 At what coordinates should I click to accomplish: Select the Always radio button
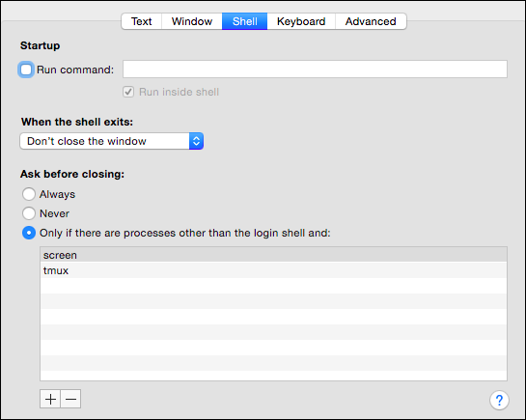[29, 194]
